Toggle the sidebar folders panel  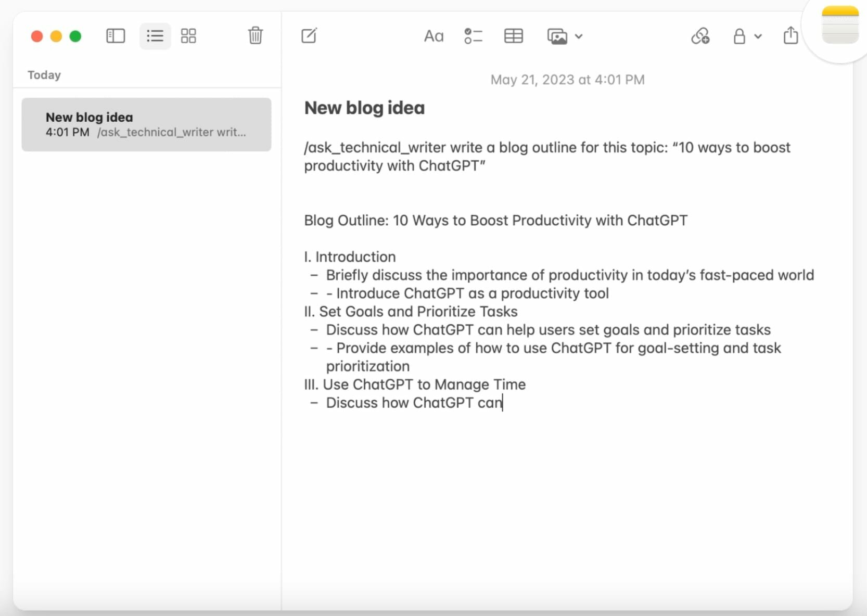click(116, 36)
